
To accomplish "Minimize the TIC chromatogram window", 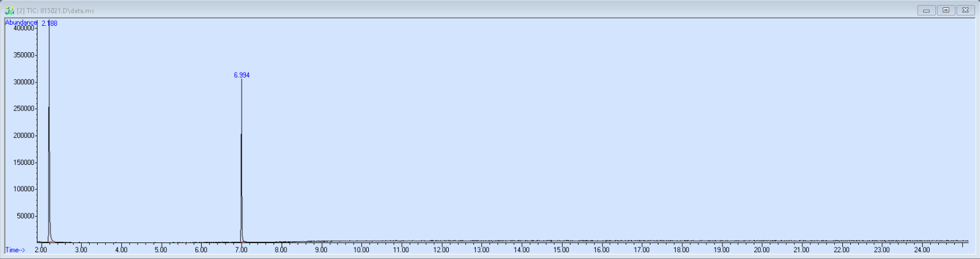I will [926, 10].
